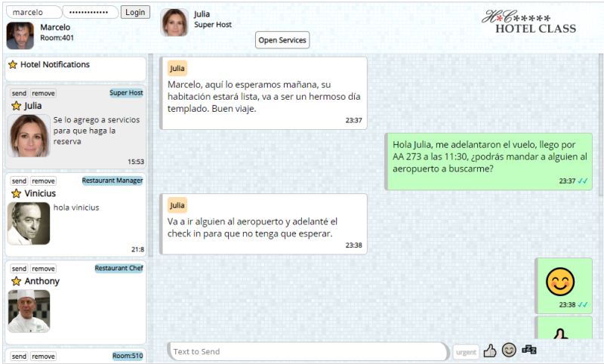The width and height of the screenshot is (604, 364).
Task: Click the star icon next to Anthony
Action: coord(16,281)
